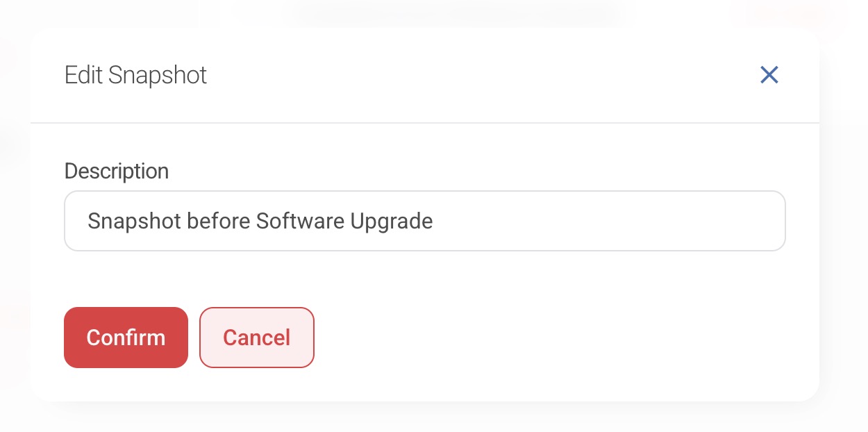868x432 pixels.
Task: Place cursor on "Snapshot" in the description field
Action: tap(135, 221)
